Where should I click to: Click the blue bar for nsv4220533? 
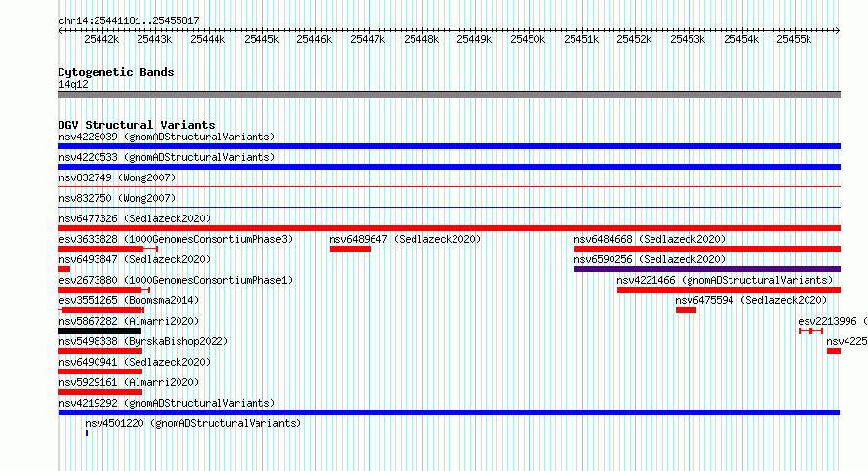[x=449, y=167]
